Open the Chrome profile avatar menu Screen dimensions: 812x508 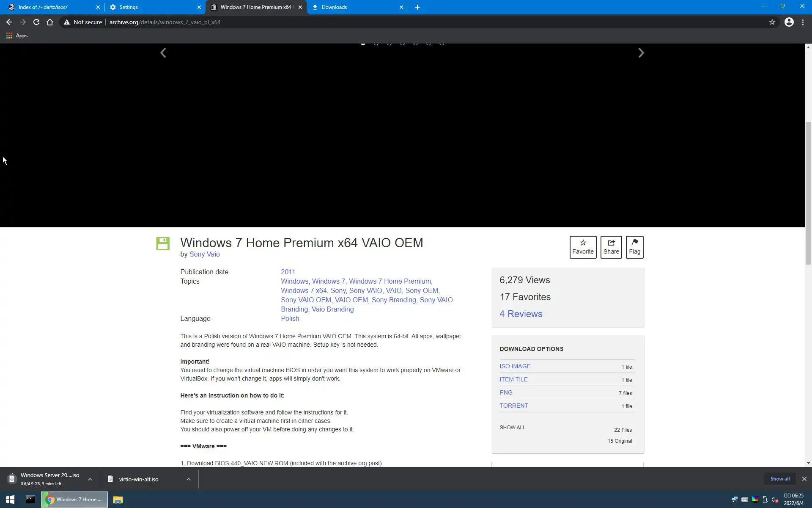click(x=789, y=22)
